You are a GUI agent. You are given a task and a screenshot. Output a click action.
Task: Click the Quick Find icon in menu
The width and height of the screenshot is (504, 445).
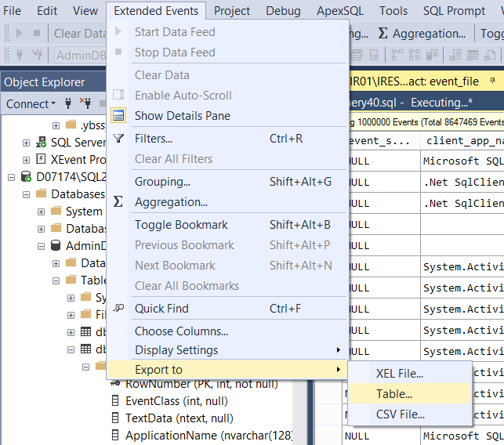(118, 309)
